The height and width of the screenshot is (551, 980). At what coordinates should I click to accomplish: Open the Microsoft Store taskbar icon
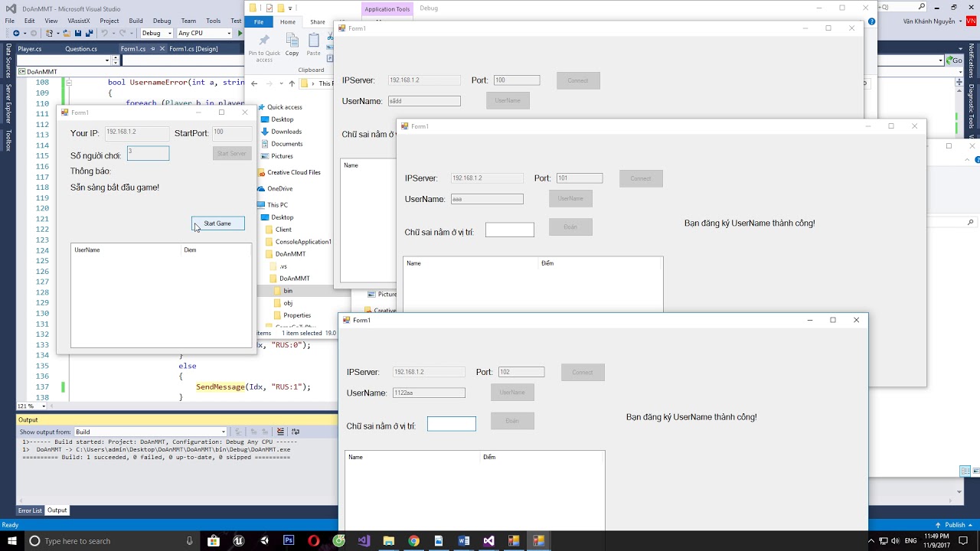pyautogui.click(x=214, y=541)
